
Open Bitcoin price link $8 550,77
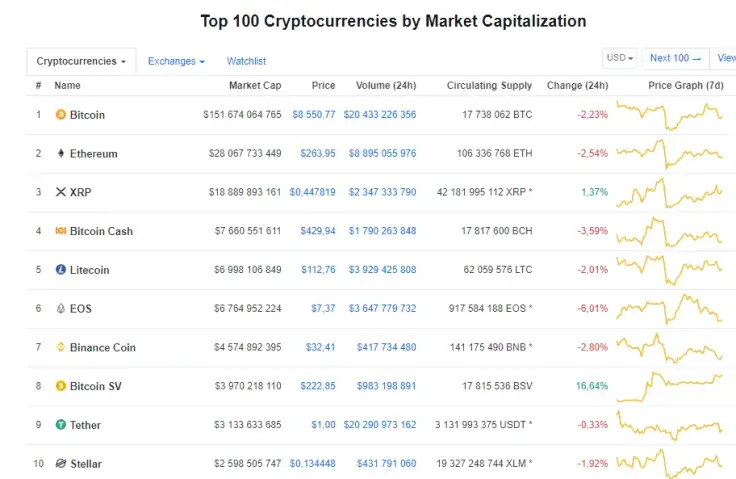pos(314,115)
